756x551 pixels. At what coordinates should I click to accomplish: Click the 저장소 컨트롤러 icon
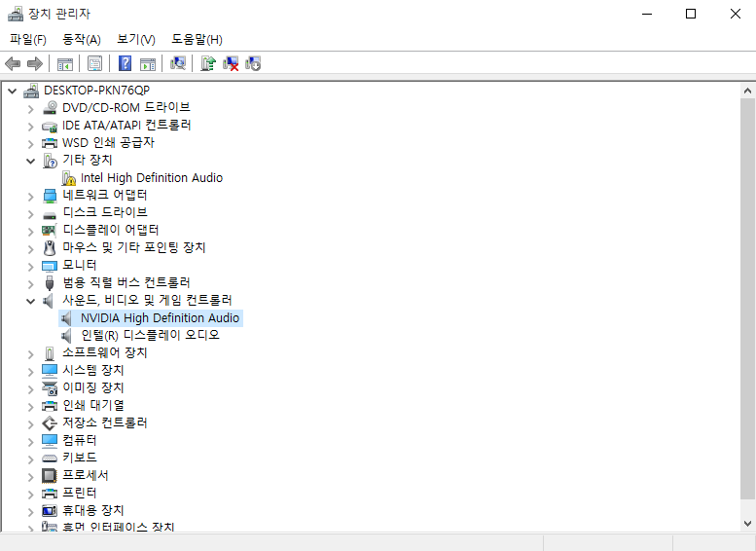(x=50, y=423)
